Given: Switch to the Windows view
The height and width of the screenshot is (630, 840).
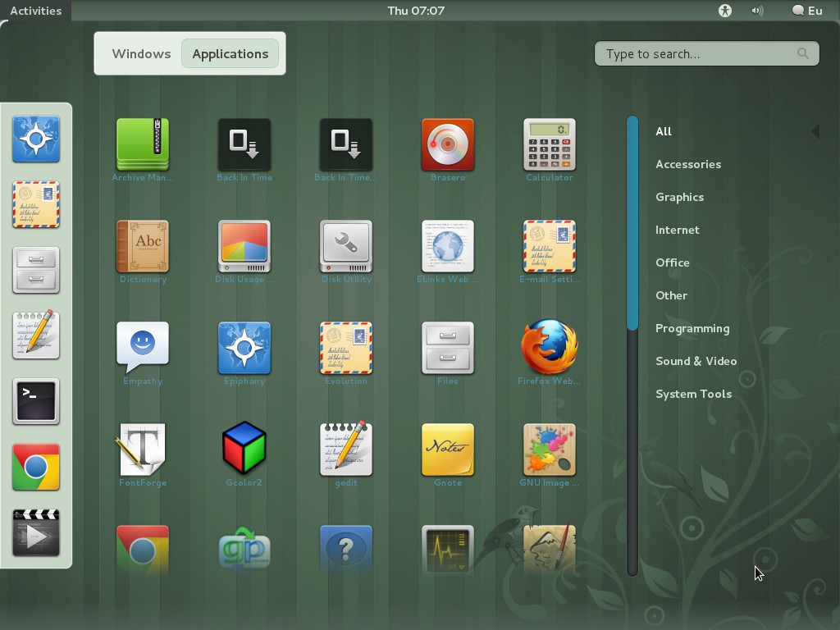Looking at the screenshot, I should [x=141, y=53].
